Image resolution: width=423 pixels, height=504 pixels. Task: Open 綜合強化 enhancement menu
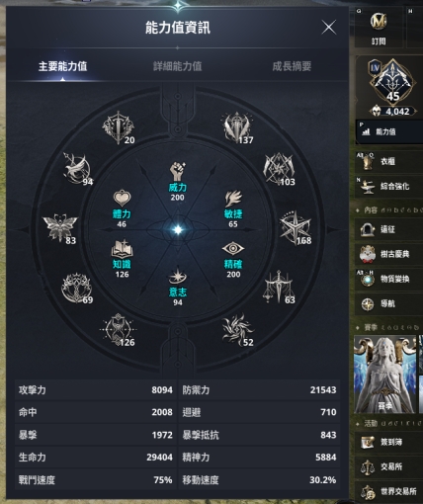click(388, 187)
